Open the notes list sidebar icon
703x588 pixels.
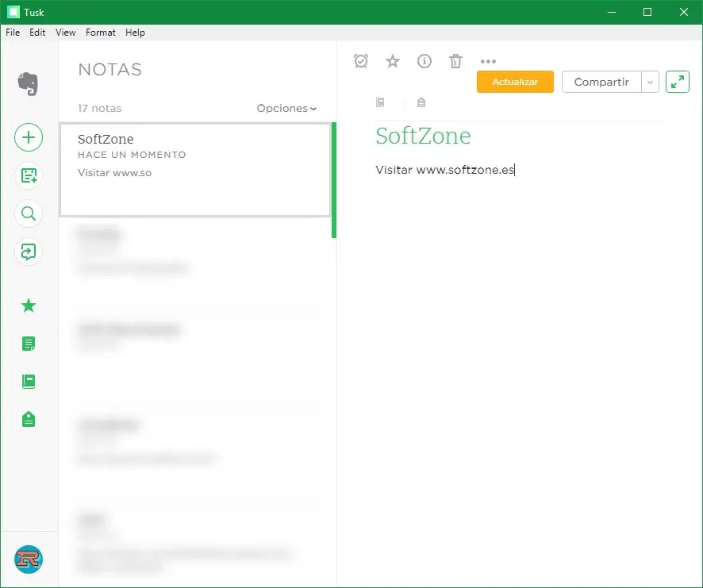pyautogui.click(x=29, y=344)
